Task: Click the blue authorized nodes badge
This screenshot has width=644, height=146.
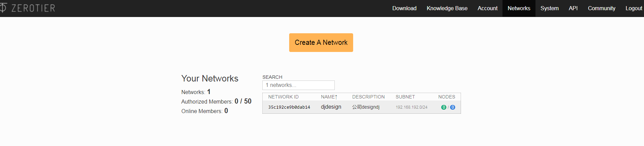Action: [452, 107]
